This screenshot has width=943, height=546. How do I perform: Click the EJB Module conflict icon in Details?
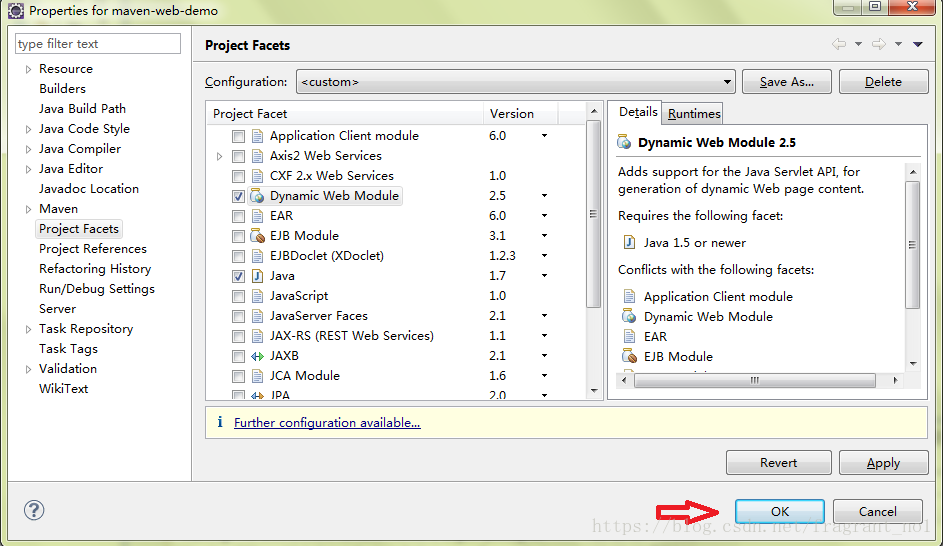[629, 356]
